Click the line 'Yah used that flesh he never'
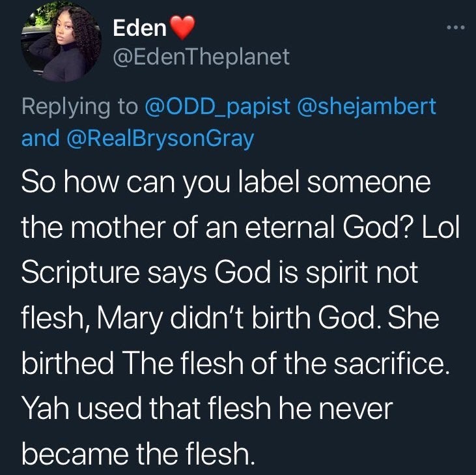Viewport: 476px width, 475px height. click(207, 408)
